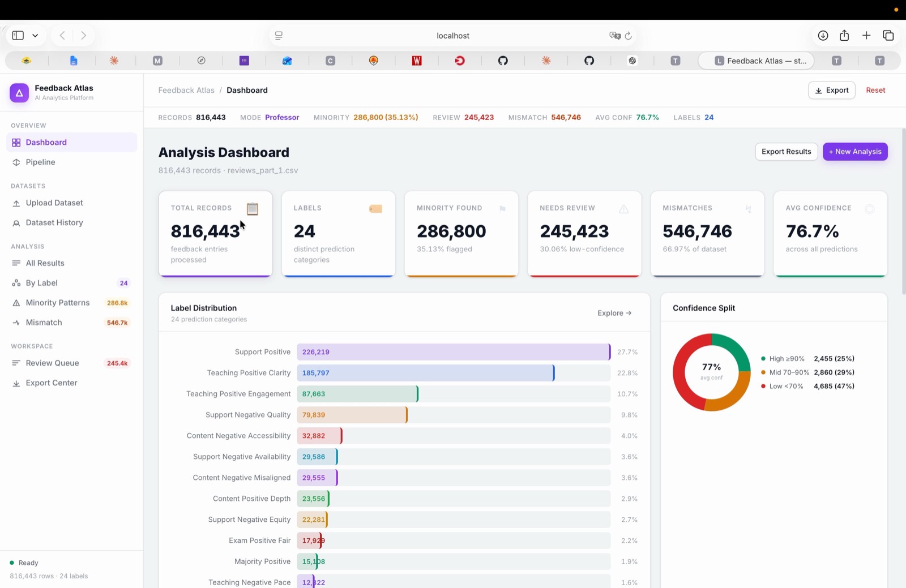Screen dimensions: 906x588
Task: Open a new browser tab
Action: 866,35
